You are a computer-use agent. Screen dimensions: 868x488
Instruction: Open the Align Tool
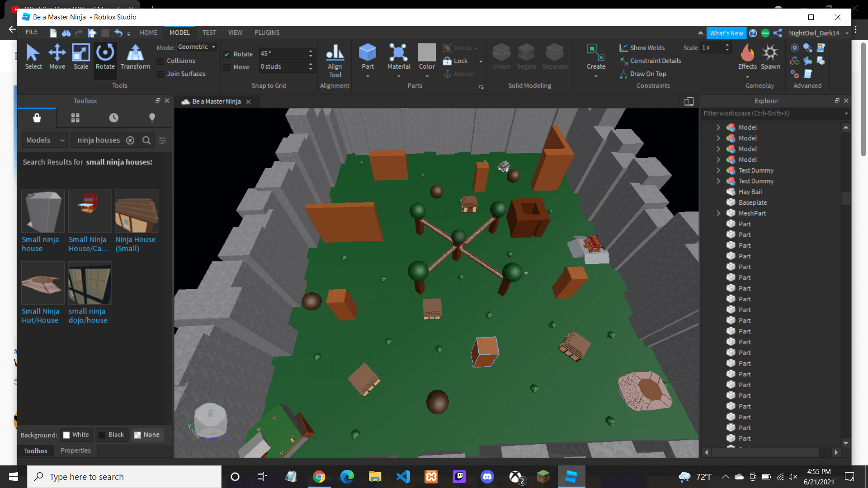pos(335,61)
